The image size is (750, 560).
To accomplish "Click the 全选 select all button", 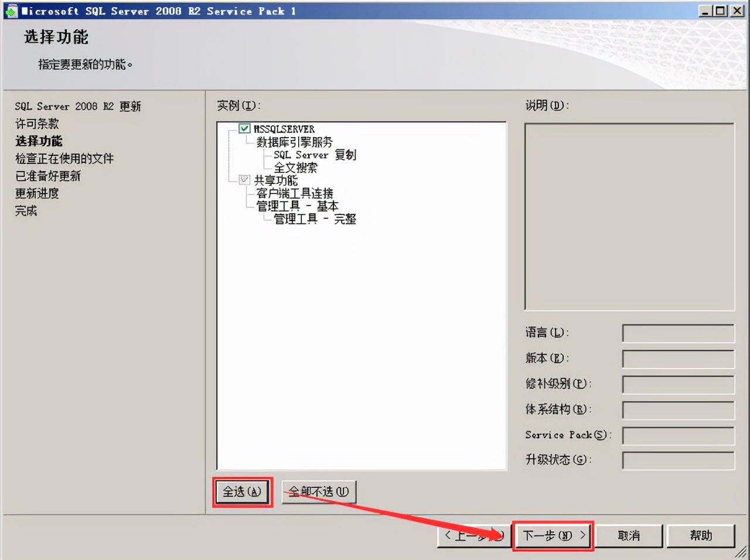I will click(x=242, y=492).
